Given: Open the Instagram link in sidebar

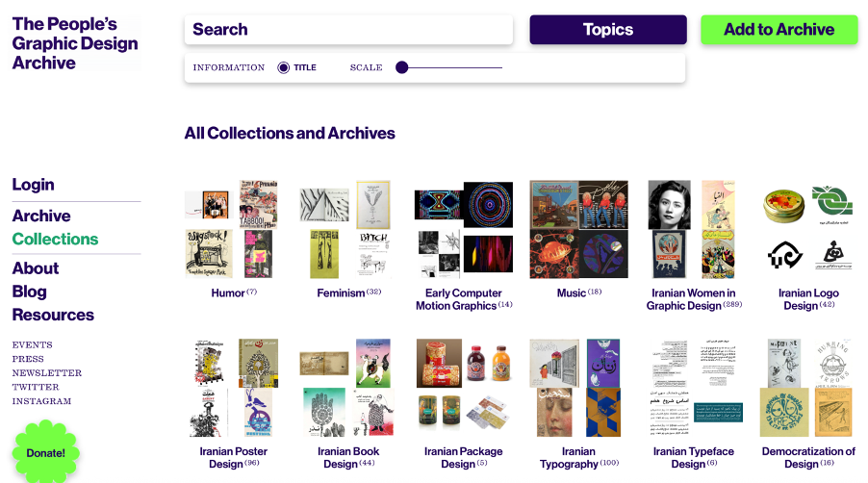Looking at the screenshot, I should 41,401.
